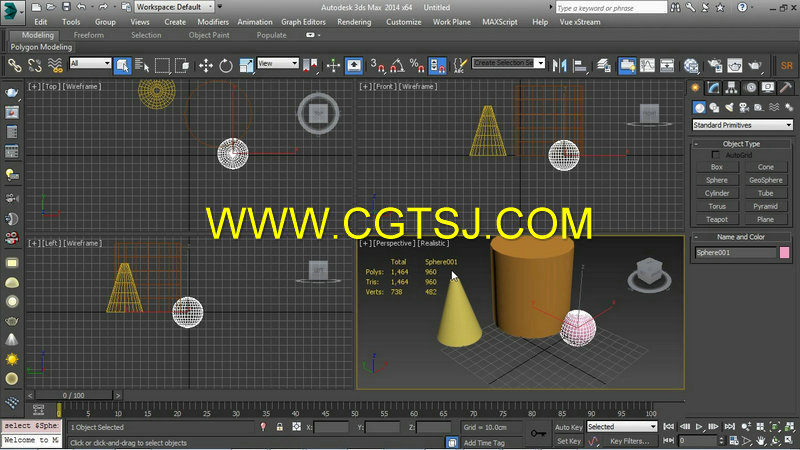
Task: Toggle the Selection Lock padlock
Action: click(280, 427)
